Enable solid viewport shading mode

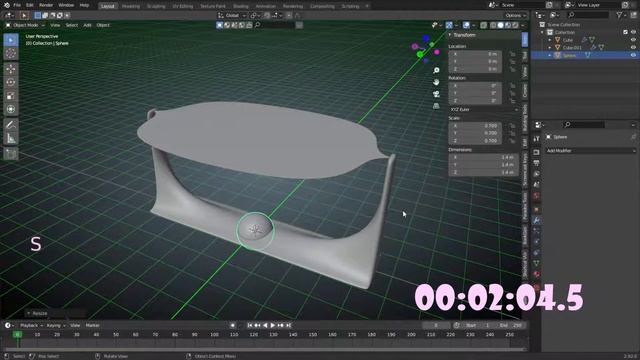[500, 25]
